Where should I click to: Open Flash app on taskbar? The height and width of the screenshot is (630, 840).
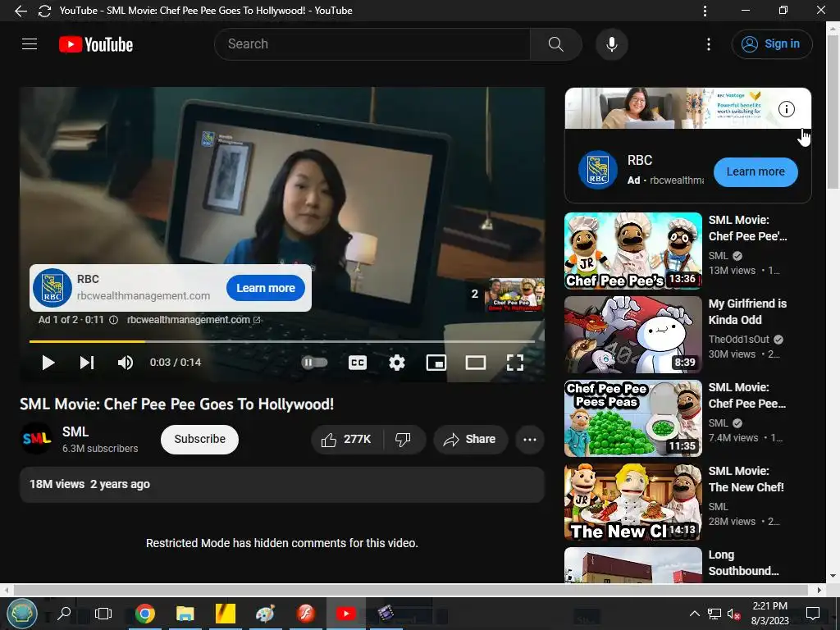305,614
